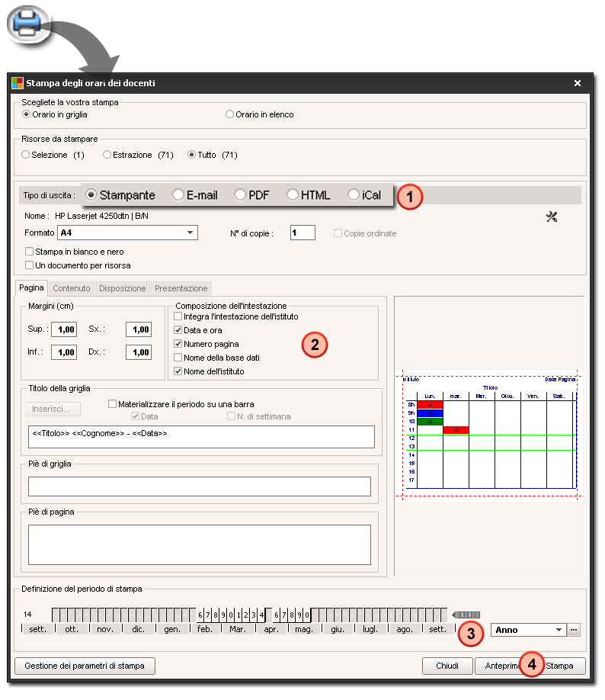Click the Piè di griglia field
Viewport: 605px width, 700px height.
coord(200,486)
